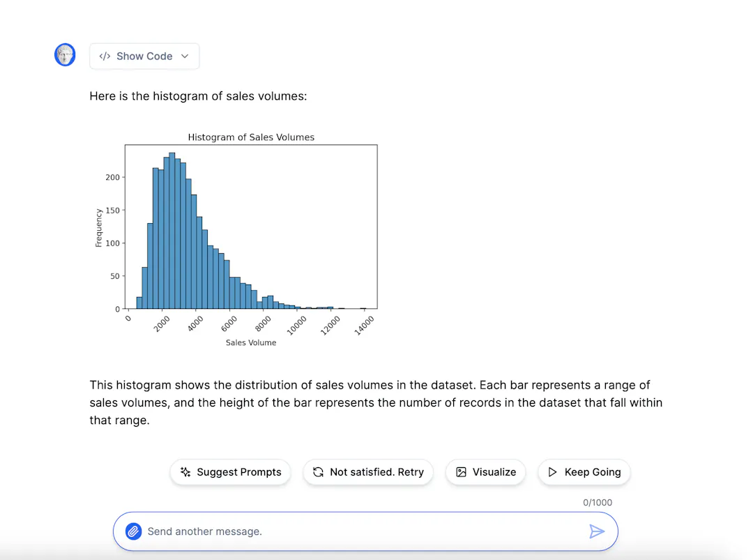
Task: Click the sparkle icon on Suggest Prompts
Action: (x=185, y=472)
